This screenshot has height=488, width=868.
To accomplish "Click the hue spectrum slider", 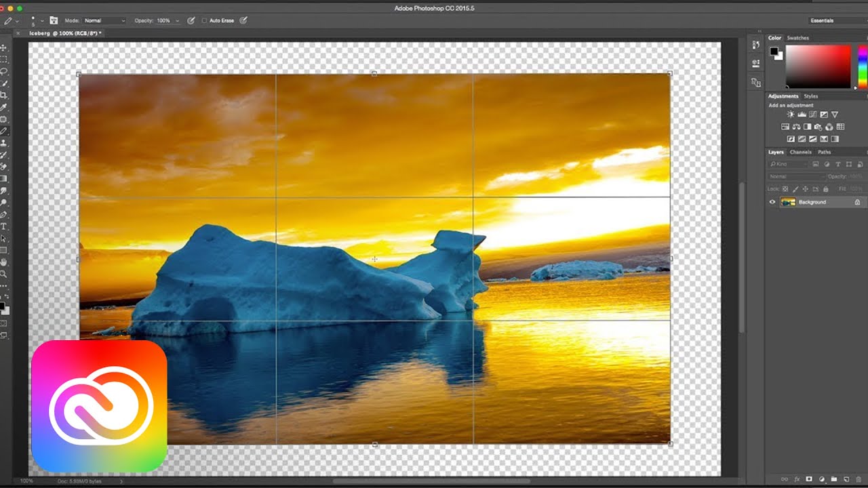I will click(x=862, y=66).
